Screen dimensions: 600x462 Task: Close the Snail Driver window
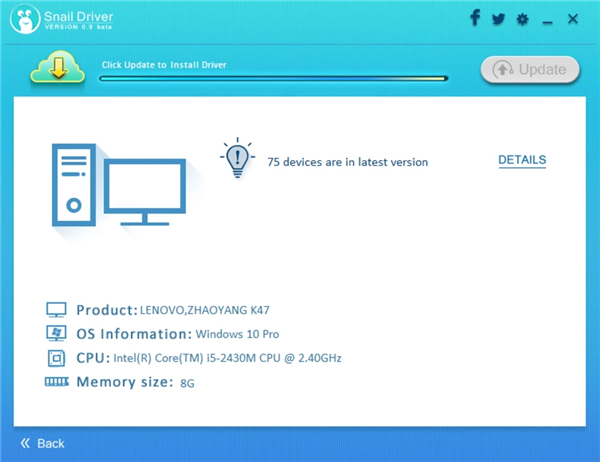(x=573, y=19)
